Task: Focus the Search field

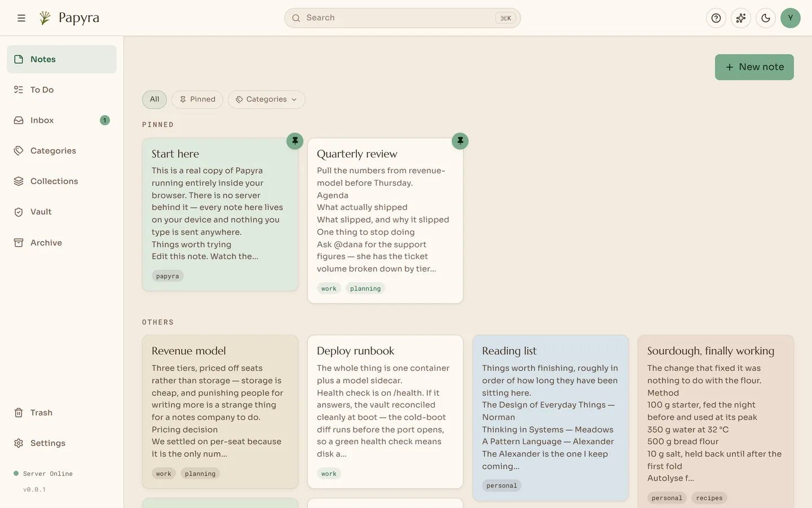Action: coord(402,18)
